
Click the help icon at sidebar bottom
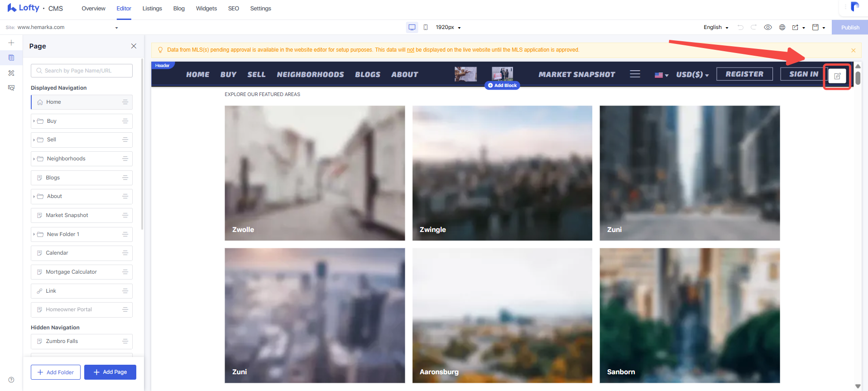pyautogui.click(x=11, y=380)
